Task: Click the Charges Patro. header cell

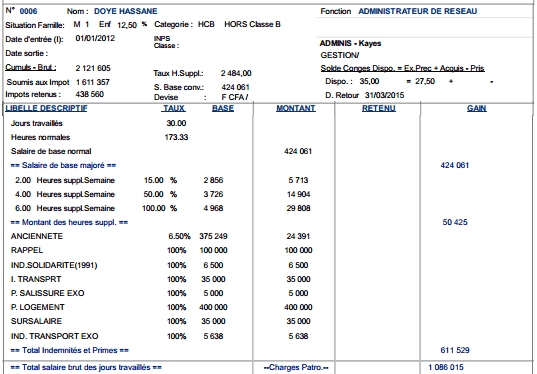Action: (296, 367)
